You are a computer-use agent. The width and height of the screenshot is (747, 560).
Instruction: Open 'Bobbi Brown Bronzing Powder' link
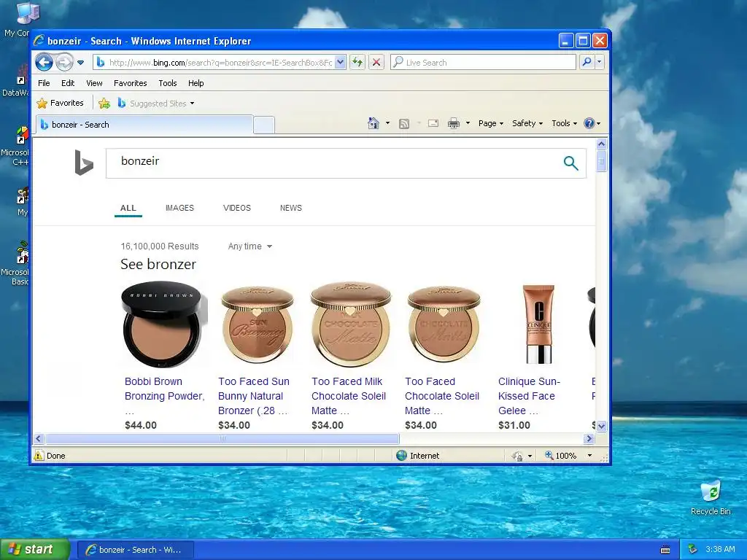point(164,396)
